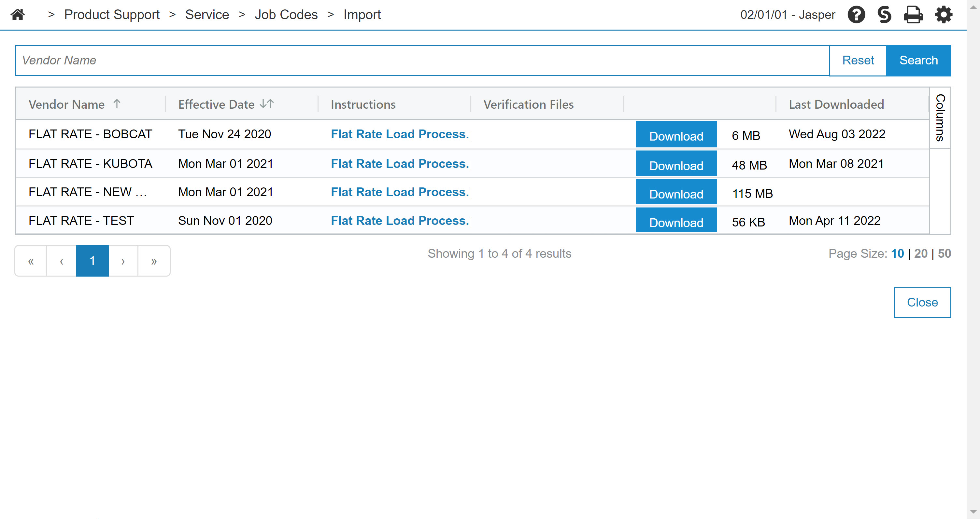The height and width of the screenshot is (519, 980).
Task: Sort by Vendor Name arrow icon
Action: [x=117, y=103]
